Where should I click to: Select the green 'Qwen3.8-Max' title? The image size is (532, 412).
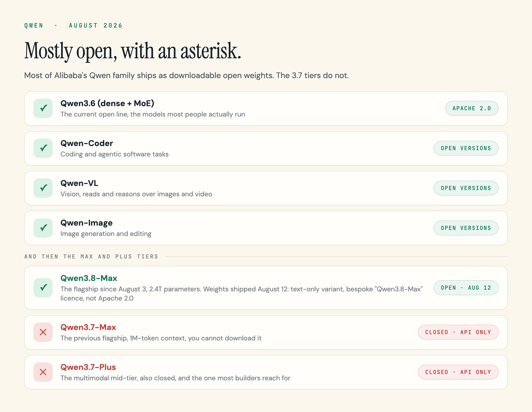[x=89, y=278]
